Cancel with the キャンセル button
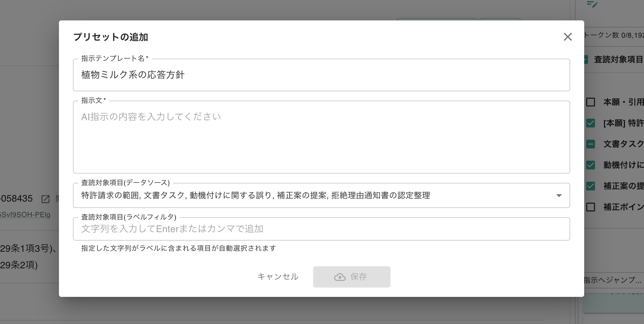 (278, 277)
